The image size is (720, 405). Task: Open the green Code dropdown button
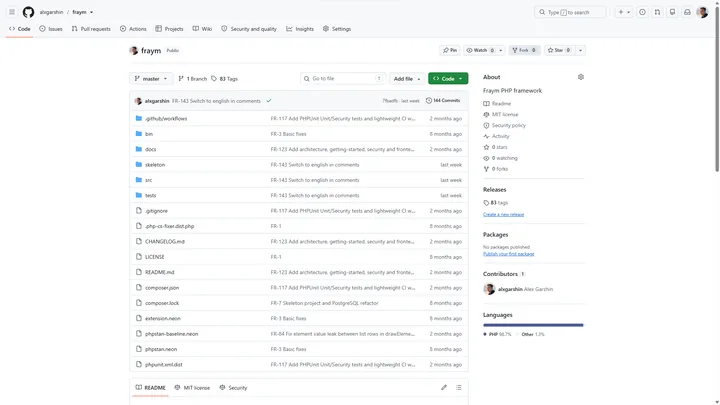click(448, 79)
